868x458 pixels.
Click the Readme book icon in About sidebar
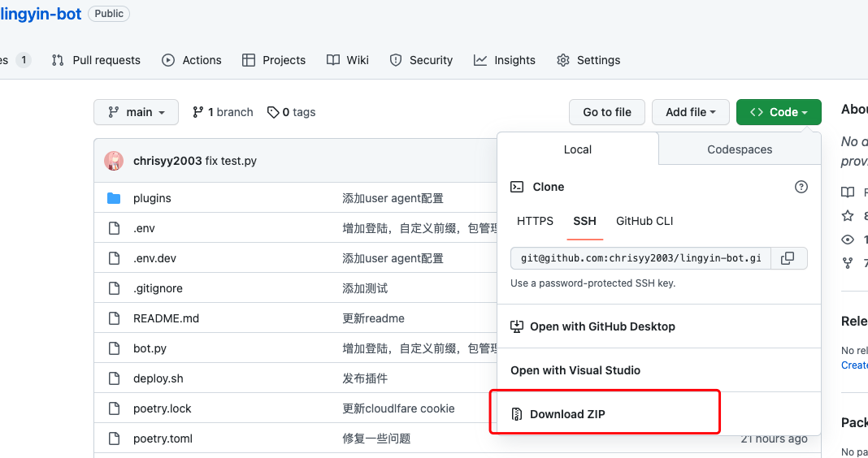(x=848, y=192)
